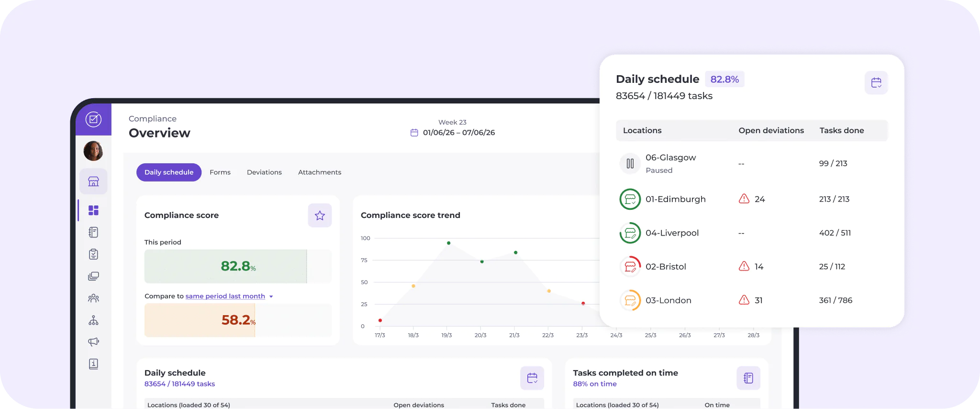Open the 88% on time link

point(595,384)
